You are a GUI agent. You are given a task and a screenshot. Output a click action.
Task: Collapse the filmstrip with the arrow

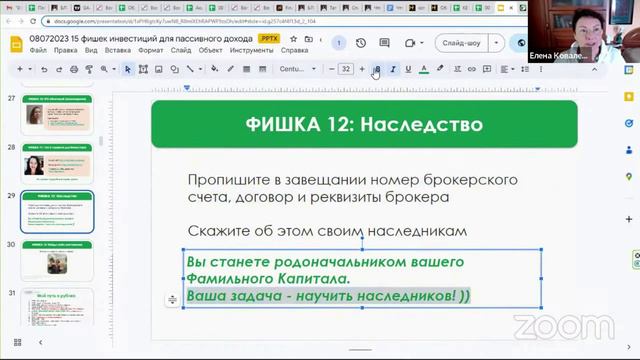(x=40, y=342)
